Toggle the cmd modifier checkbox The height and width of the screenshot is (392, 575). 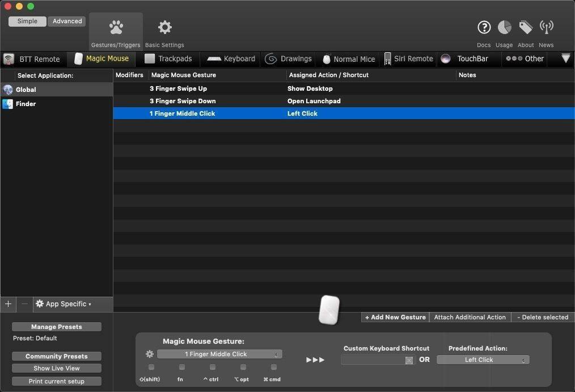[273, 367]
